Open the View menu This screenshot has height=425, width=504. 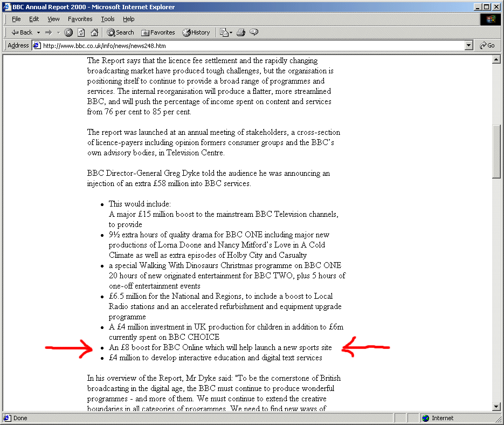[x=53, y=19]
